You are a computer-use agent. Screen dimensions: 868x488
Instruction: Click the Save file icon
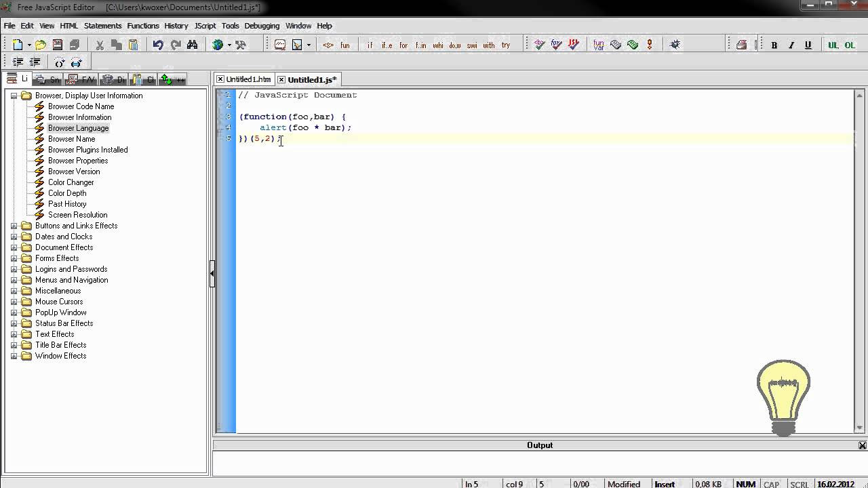point(58,45)
